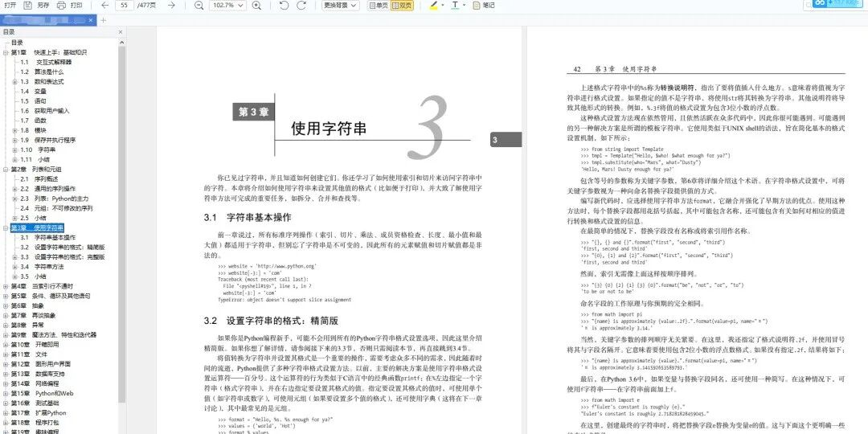Select highlighted 第3章 使用字符串 entry
Image resolution: width=868 pixels, height=434 pixels.
(x=37, y=228)
